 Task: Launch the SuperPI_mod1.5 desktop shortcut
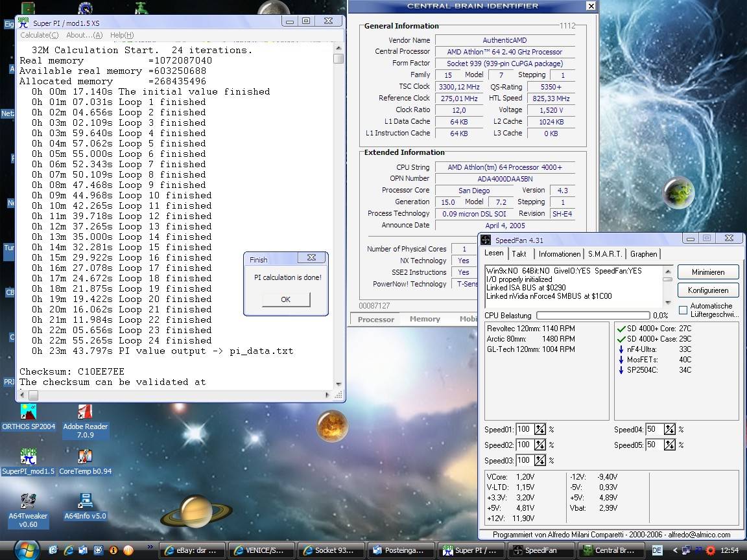click(x=28, y=462)
